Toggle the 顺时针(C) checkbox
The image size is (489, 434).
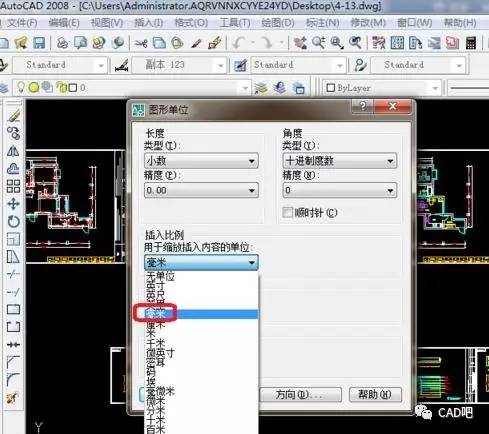(287, 212)
